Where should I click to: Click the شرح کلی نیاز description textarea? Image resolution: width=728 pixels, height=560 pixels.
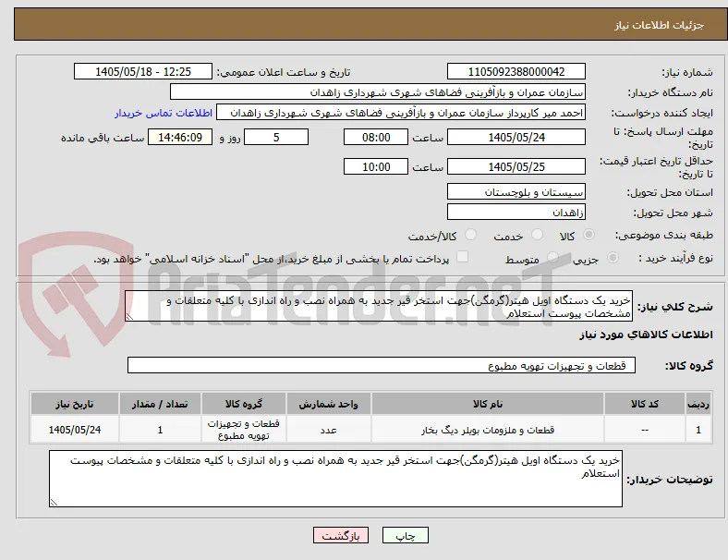tap(379, 306)
